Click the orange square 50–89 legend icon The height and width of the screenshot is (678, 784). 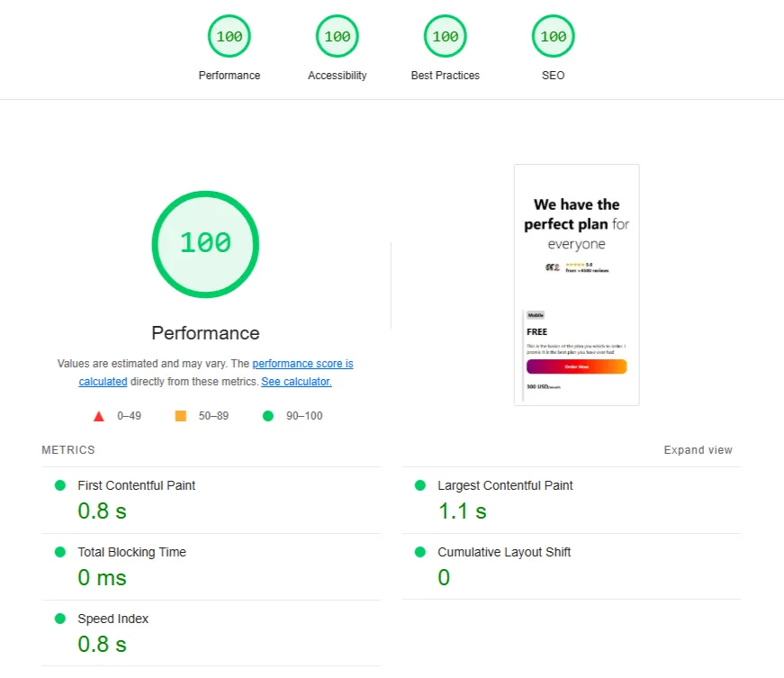[181, 415]
